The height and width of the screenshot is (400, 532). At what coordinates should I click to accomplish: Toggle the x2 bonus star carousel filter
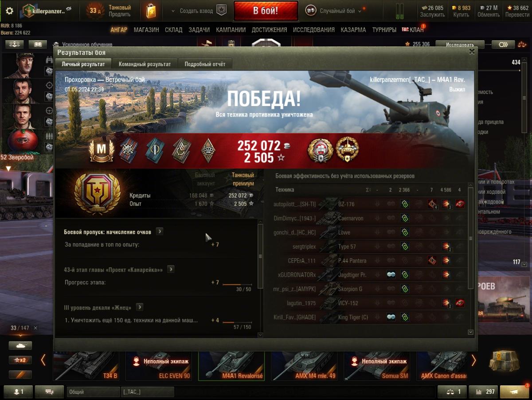(x=20, y=360)
